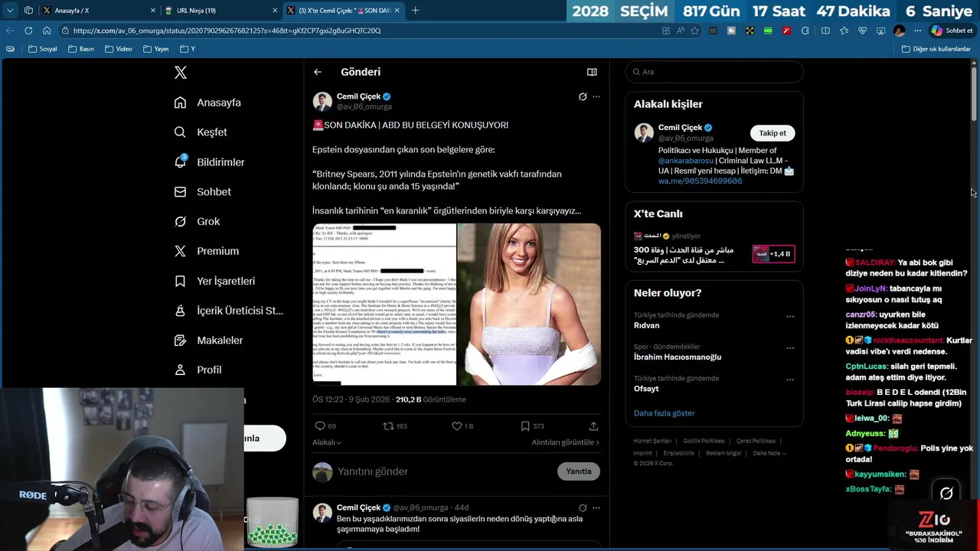This screenshot has width=980, height=551.
Task: Click the X logo in the sidebar
Action: (181, 73)
